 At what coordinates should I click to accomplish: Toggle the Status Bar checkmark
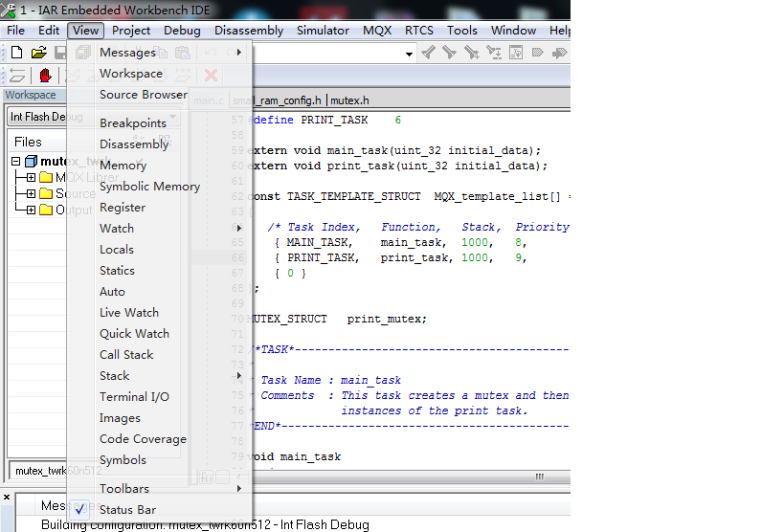coord(79,509)
